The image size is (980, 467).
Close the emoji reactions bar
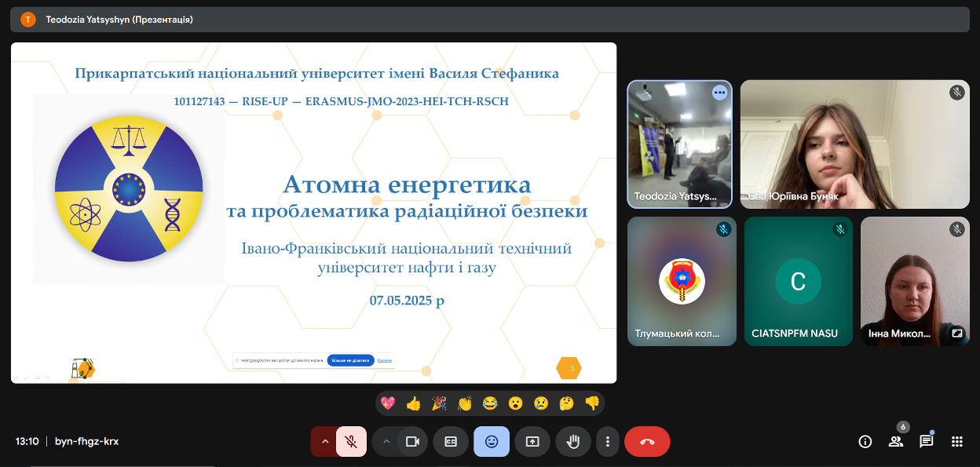point(492,442)
